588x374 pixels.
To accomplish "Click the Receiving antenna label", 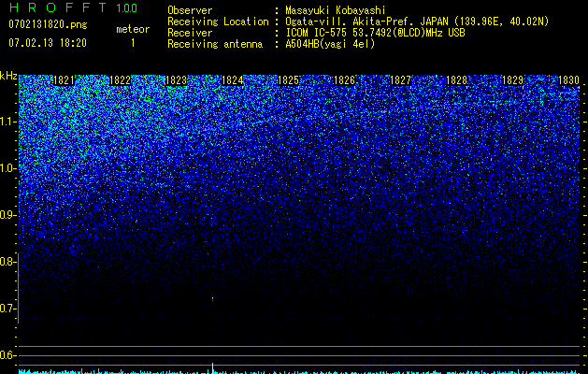I will click(215, 44).
